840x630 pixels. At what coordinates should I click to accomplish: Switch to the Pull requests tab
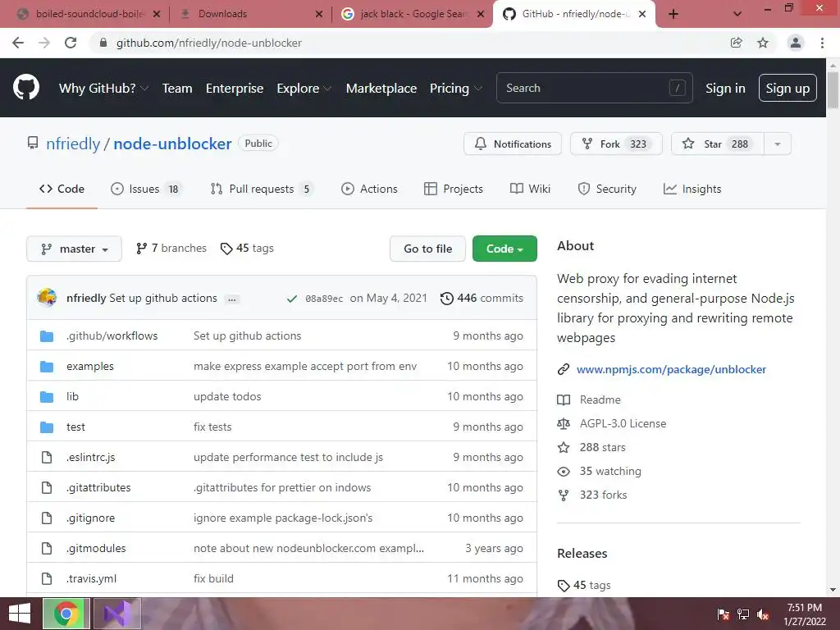point(262,189)
